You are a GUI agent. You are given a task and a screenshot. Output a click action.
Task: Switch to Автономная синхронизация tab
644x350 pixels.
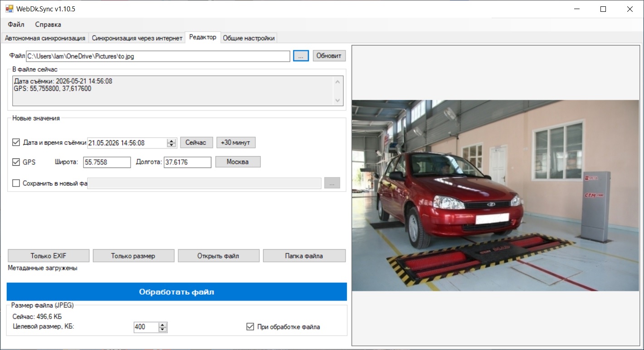point(45,38)
